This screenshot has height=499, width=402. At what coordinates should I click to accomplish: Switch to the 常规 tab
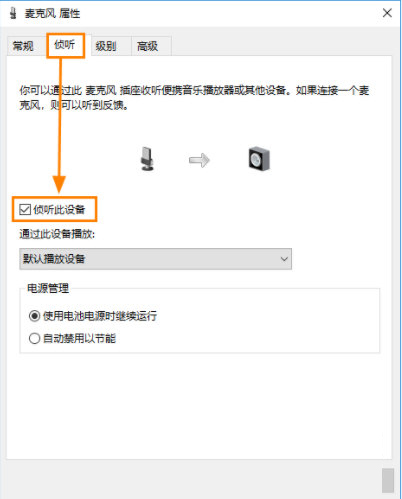tap(23, 46)
